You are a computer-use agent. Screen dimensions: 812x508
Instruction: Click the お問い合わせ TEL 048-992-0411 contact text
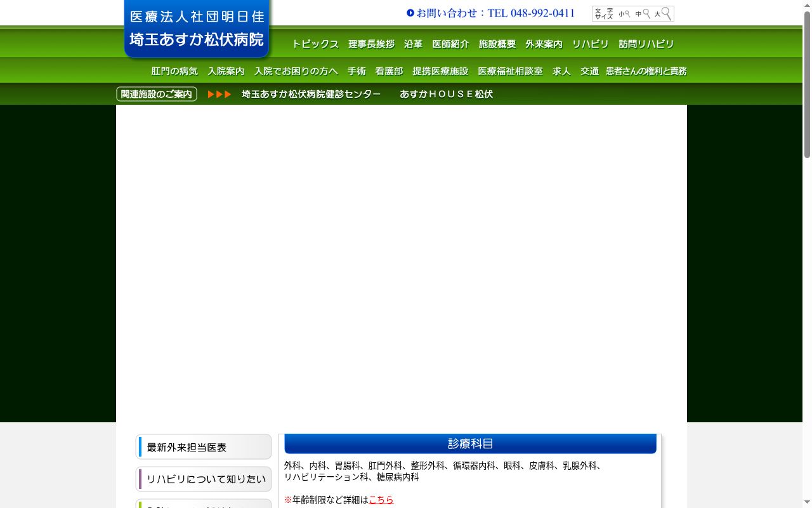490,13
